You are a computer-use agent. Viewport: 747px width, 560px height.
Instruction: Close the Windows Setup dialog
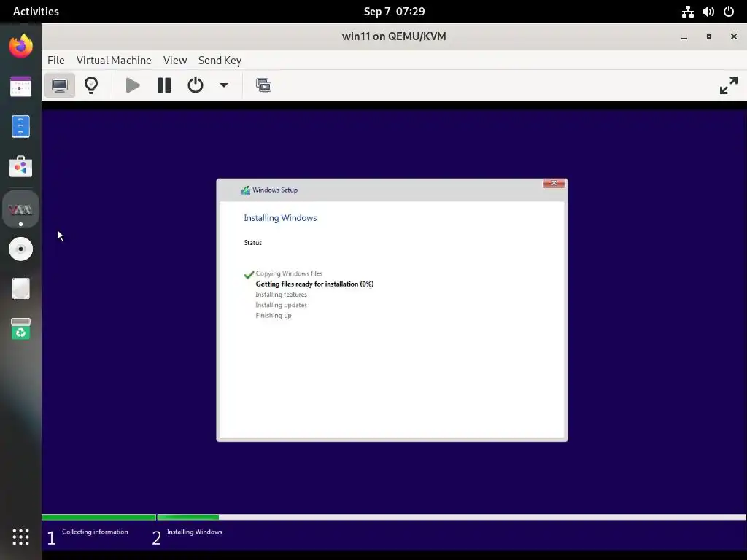point(554,183)
